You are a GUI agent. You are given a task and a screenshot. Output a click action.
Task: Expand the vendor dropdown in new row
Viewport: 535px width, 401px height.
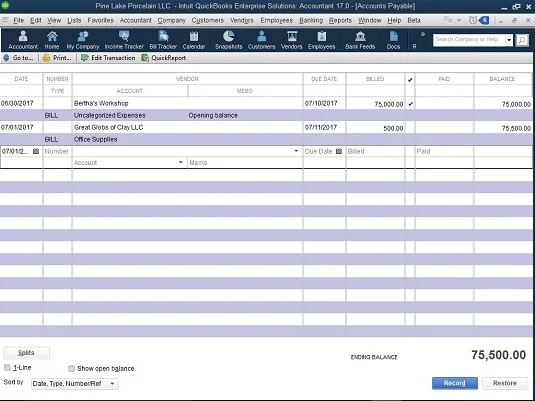click(x=296, y=151)
